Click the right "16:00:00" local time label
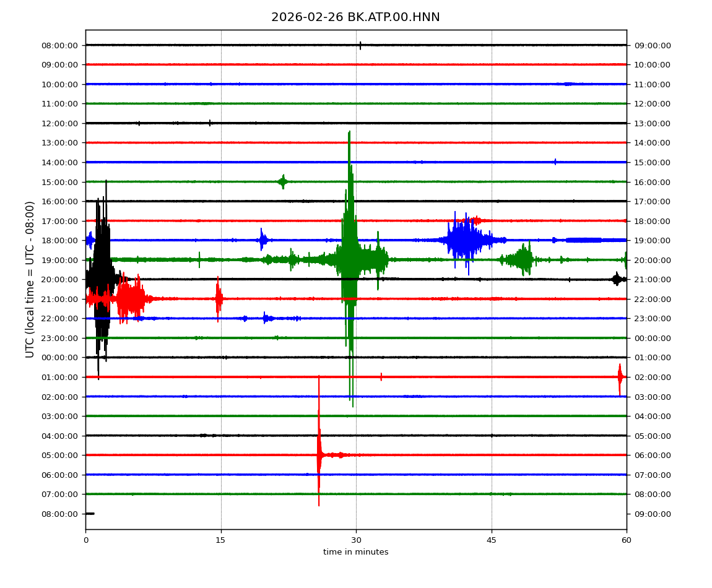The width and height of the screenshot is (712, 588). [x=652, y=182]
